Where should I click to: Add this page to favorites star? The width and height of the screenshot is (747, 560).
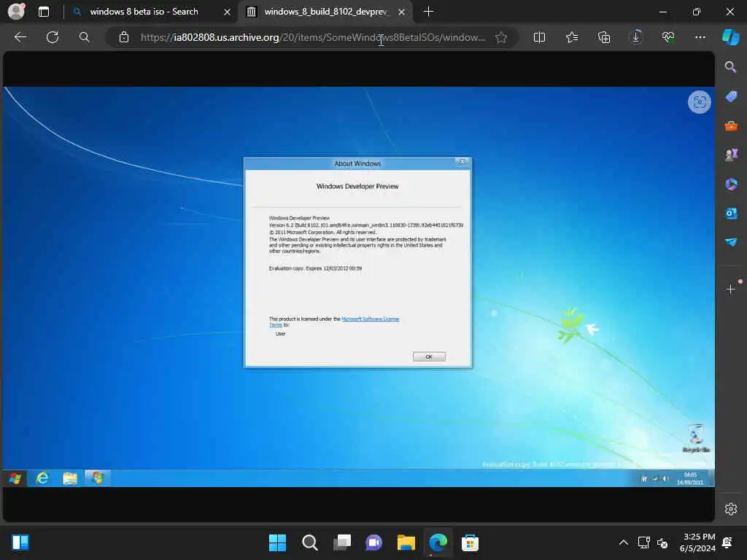pos(501,37)
